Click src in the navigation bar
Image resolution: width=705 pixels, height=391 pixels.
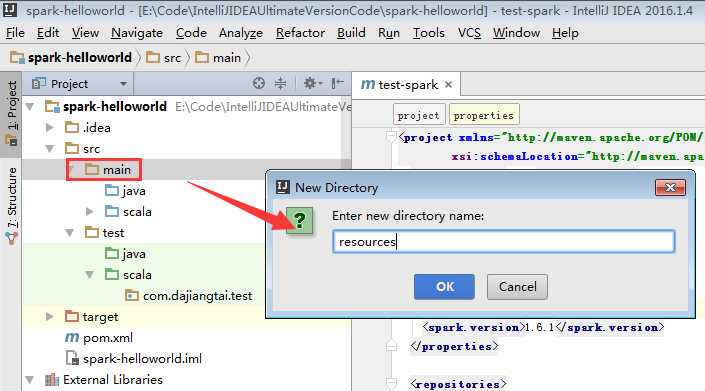tap(164, 58)
